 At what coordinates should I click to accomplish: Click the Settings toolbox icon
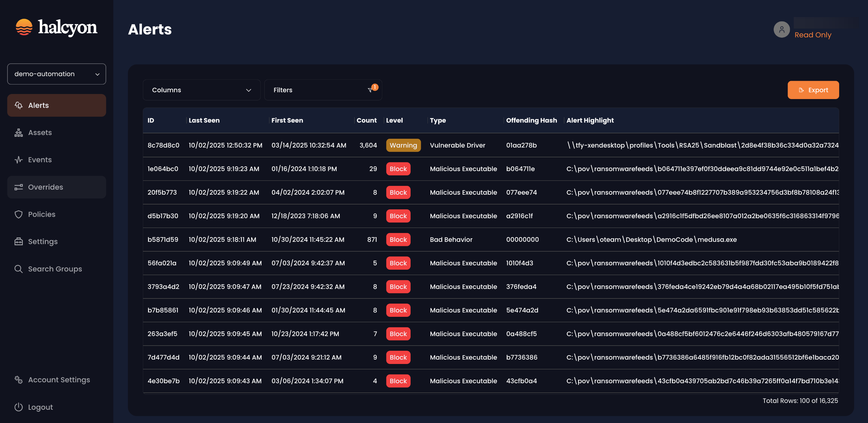(19, 242)
